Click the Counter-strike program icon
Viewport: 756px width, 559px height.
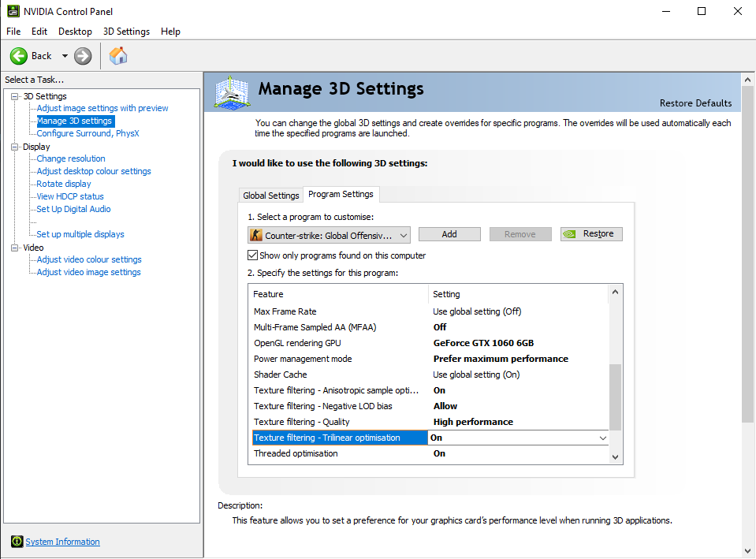tap(256, 235)
